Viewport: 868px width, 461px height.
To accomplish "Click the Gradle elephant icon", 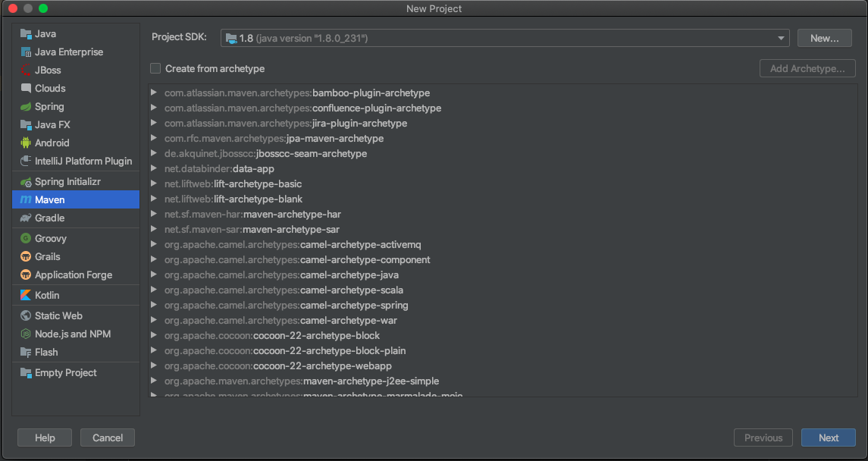I will click(26, 218).
